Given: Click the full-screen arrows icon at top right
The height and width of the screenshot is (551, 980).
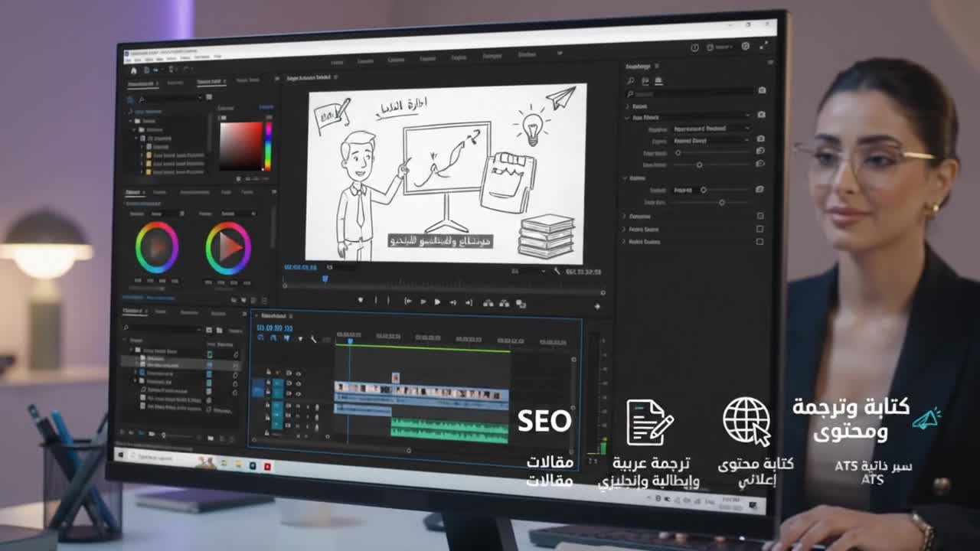Looking at the screenshot, I should tap(763, 46).
